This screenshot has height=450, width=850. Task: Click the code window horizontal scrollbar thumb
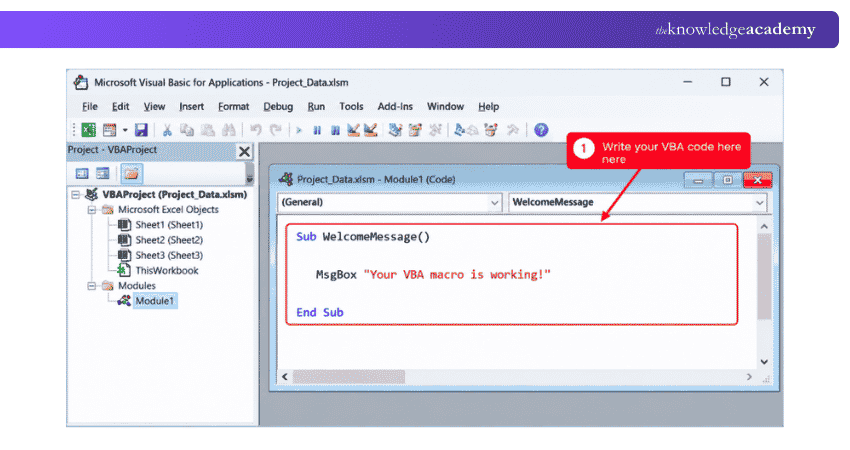(x=349, y=377)
